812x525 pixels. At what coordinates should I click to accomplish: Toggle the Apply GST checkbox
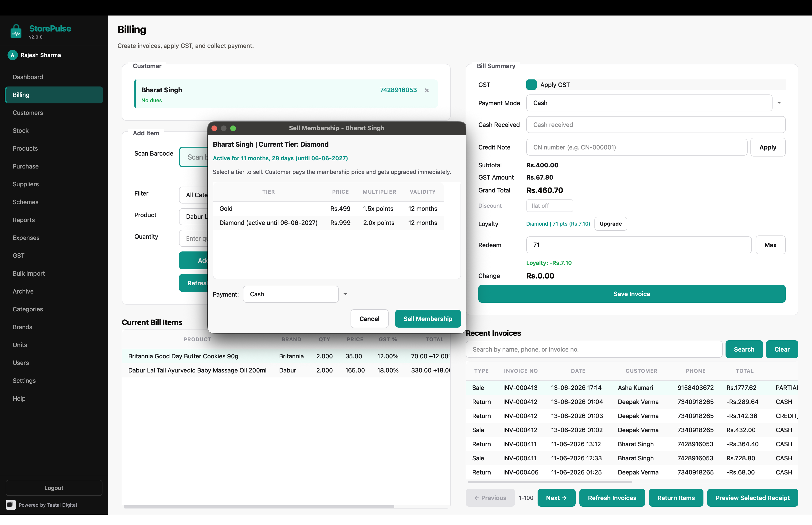point(531,85)
